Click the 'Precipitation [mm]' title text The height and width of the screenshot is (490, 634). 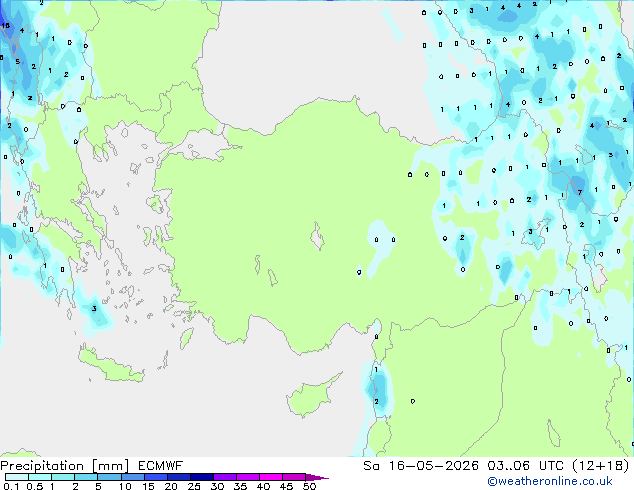pyautogui.click(x=65, y=466)
